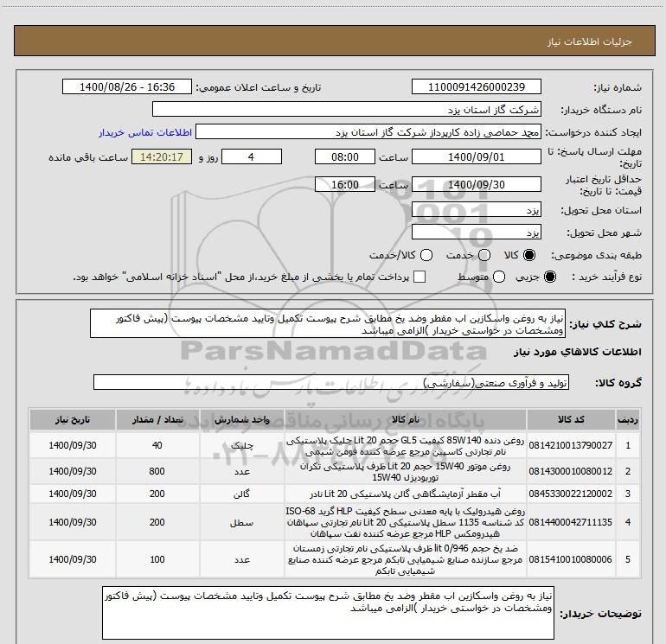This screenshot has width=666, height=644.
Task: Click the delivery province field یزد
Action: point(476,209)
